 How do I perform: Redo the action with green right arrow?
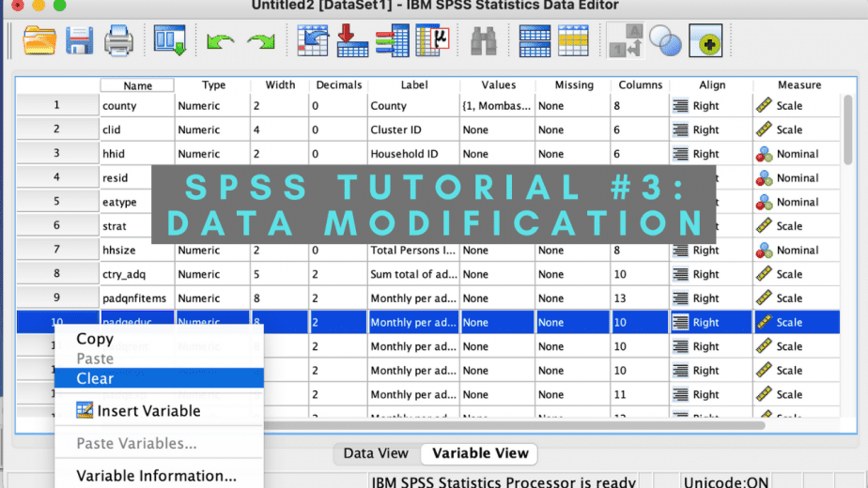coord(261,41)
